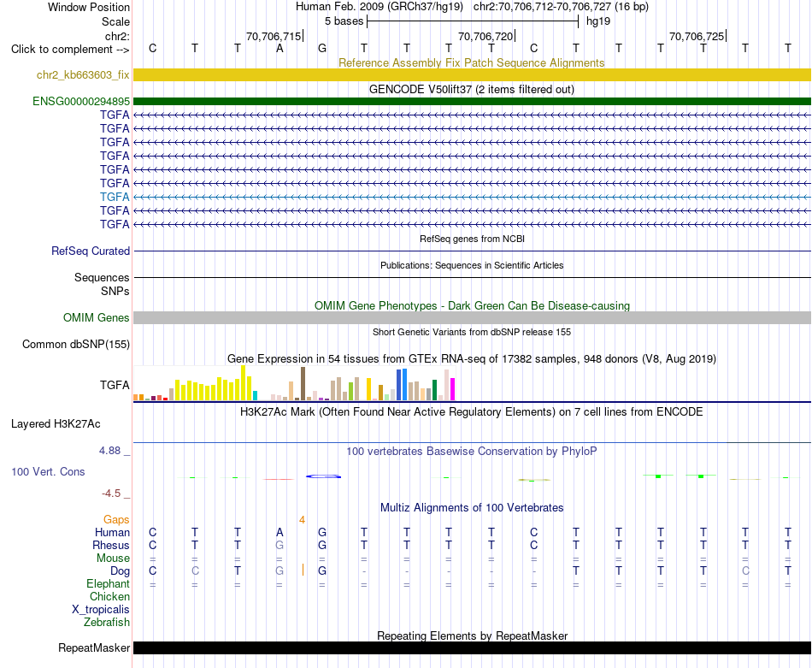
Task: Click the Zebrafish species row label
Action: [x=107, y=622]
